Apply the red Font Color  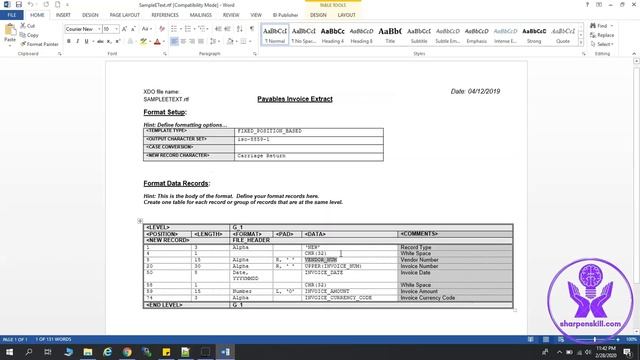(157, 41)
